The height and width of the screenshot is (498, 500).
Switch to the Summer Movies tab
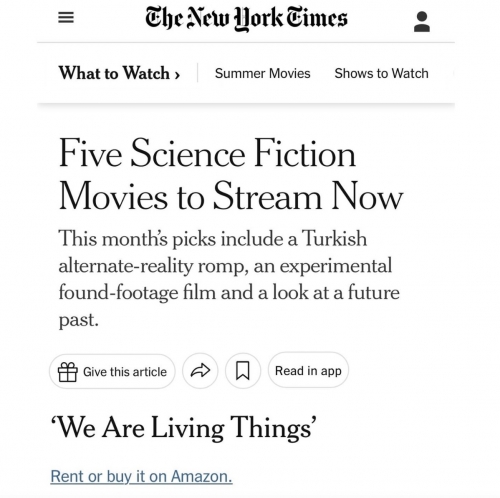point(262,73)
